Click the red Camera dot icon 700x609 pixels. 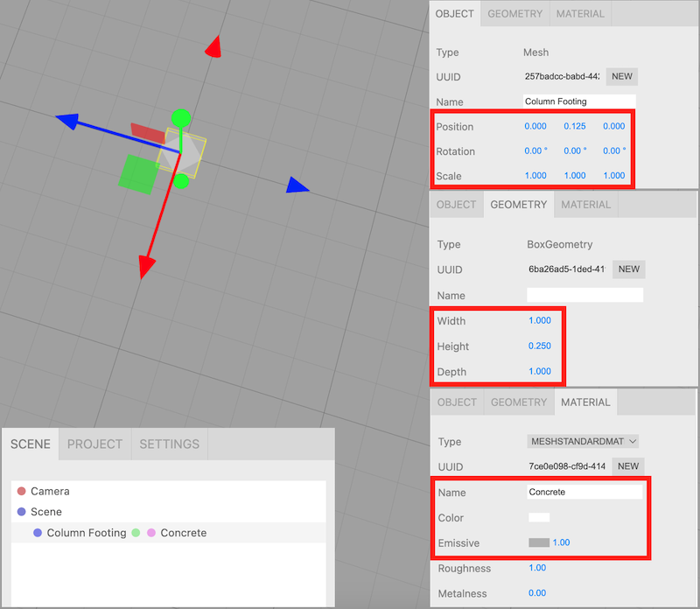(22, 492)
